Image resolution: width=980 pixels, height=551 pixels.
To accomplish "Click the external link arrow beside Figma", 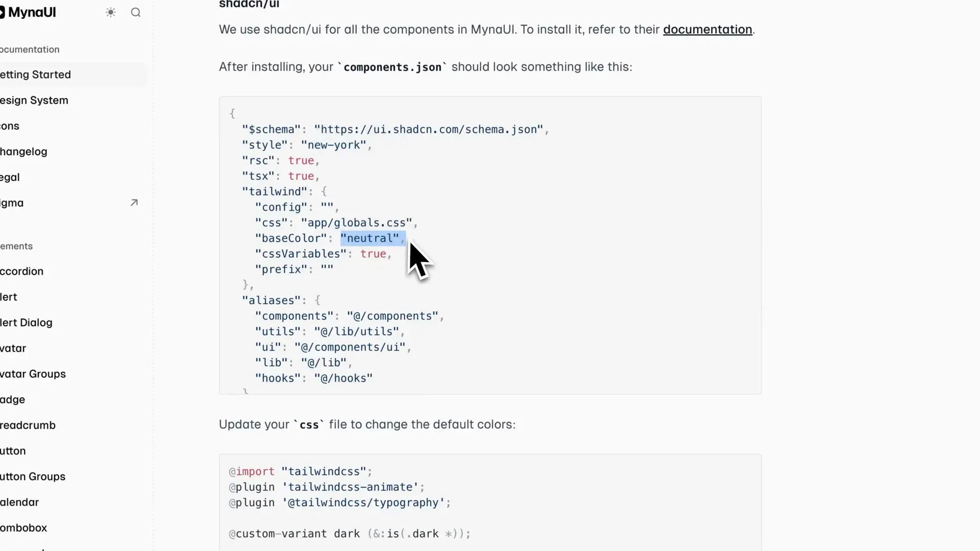I will (134, 203).
